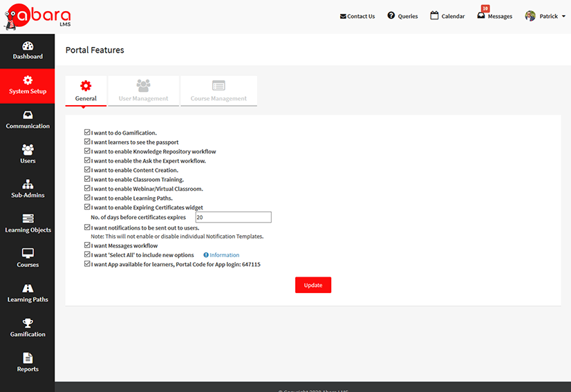The image size is (571, 392).
Task: Open the Learning Objects icon
Action: 28,218
